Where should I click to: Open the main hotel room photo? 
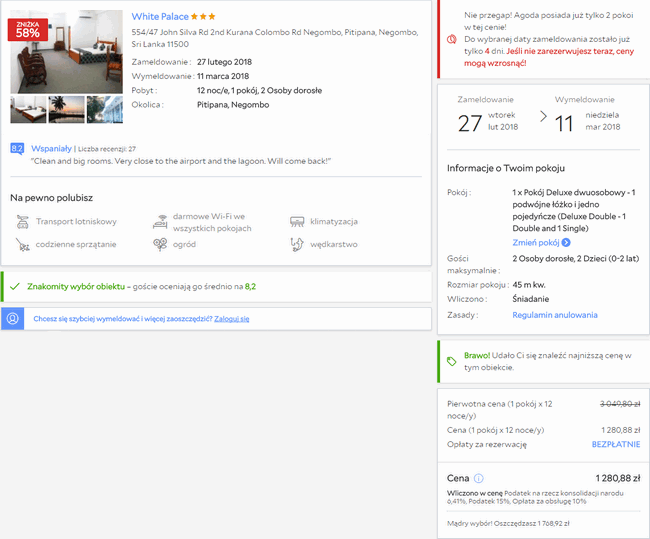pos(66,52)
